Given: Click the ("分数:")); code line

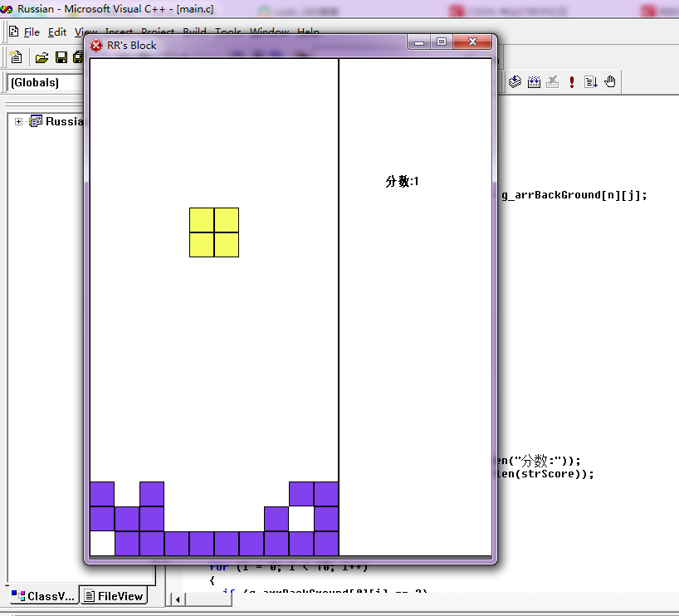Looking at the screenshot, I should click(x=538, y=460).
